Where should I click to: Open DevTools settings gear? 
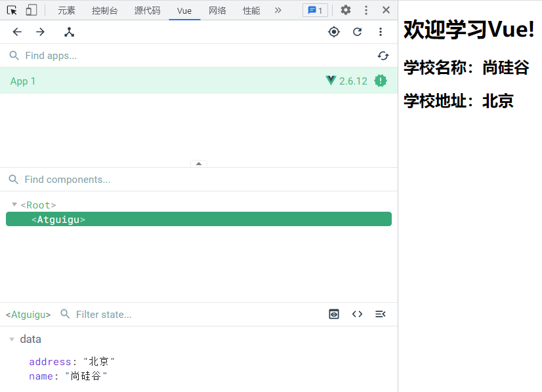tap(345, 10)
